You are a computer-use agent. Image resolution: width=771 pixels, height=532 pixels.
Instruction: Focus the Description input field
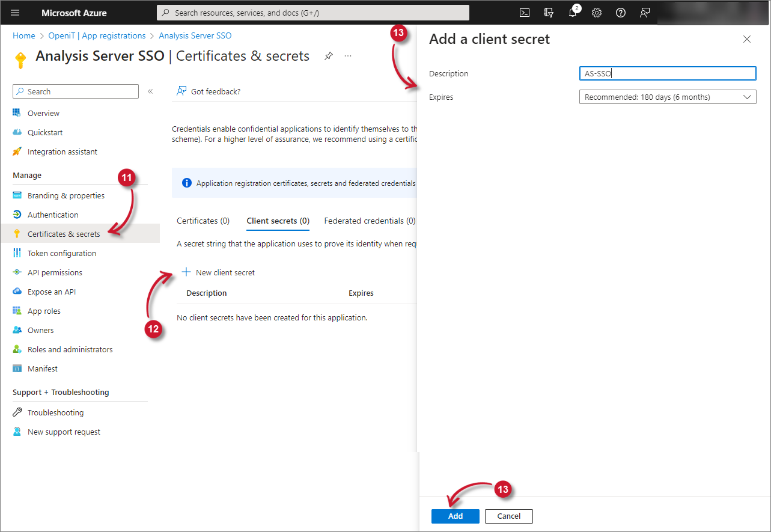pos(668,73)
